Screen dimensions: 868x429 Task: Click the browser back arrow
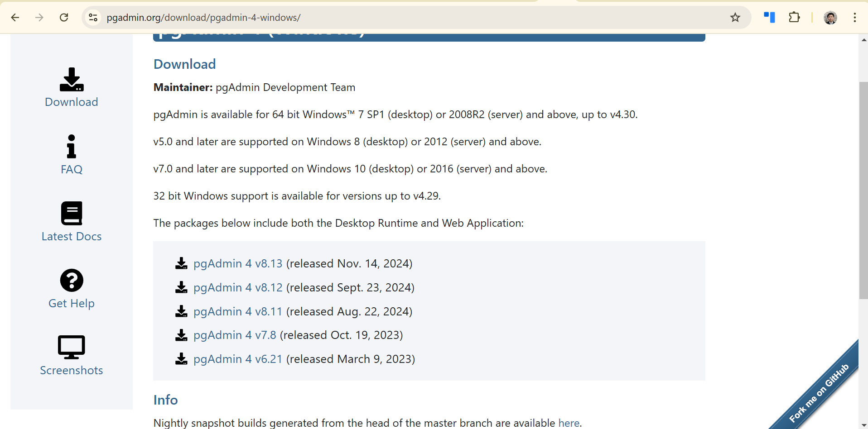click(15, 18)
